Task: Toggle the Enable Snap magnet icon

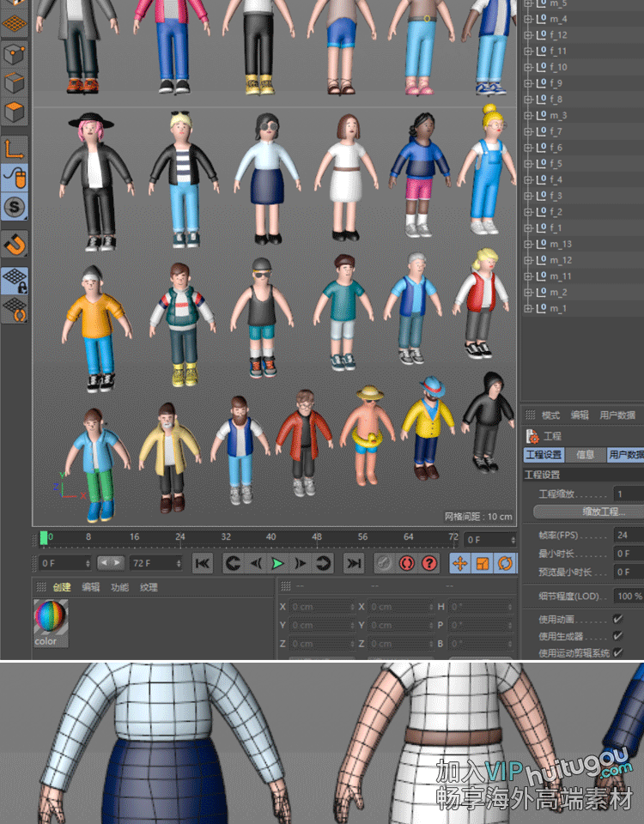Action: (14, 245)
